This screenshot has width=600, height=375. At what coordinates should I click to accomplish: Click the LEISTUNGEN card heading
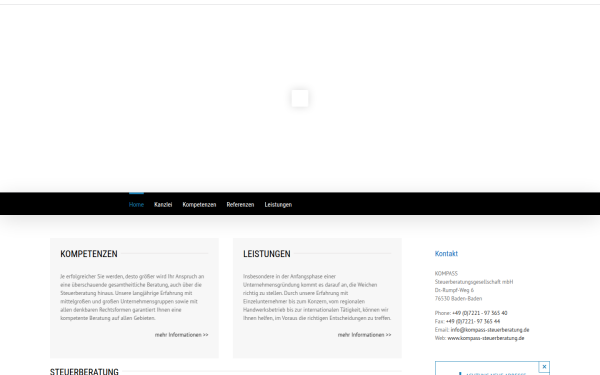click(267, 254)
